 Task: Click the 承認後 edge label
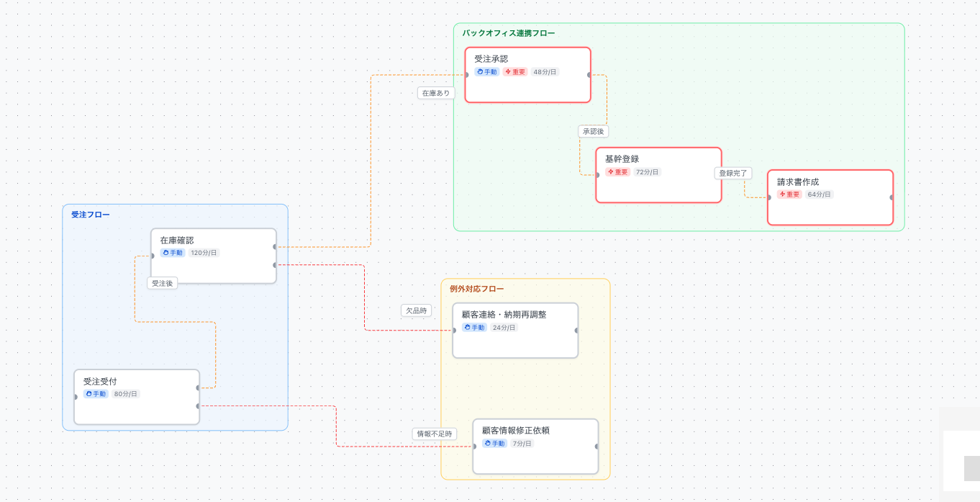[x=595, y=130]
